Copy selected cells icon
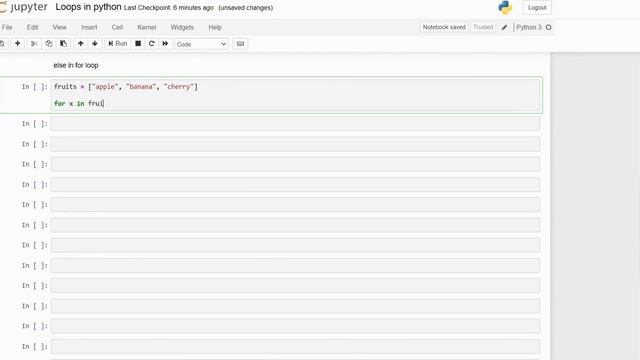Viewport: 640px width, 360px height. point(49,43)
